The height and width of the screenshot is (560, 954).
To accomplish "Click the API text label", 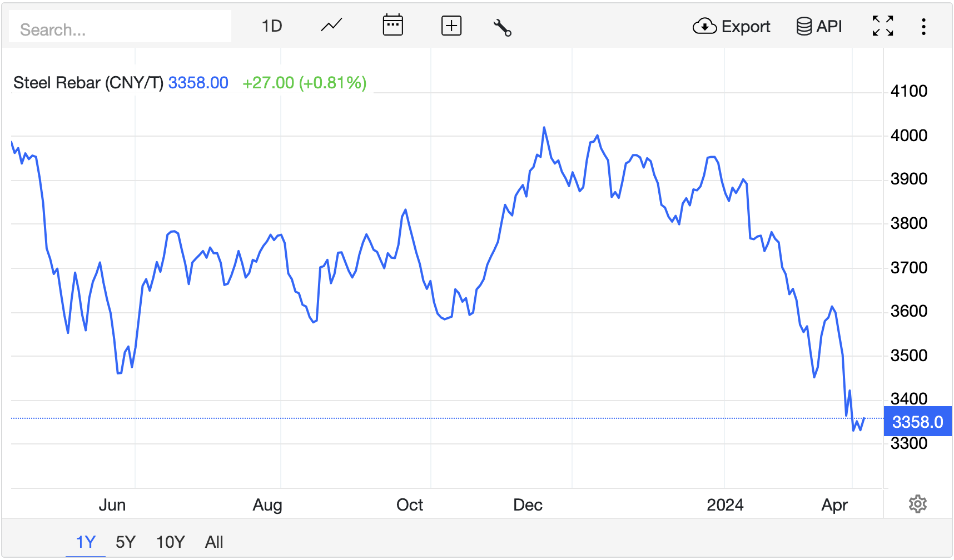I will 829,26.
